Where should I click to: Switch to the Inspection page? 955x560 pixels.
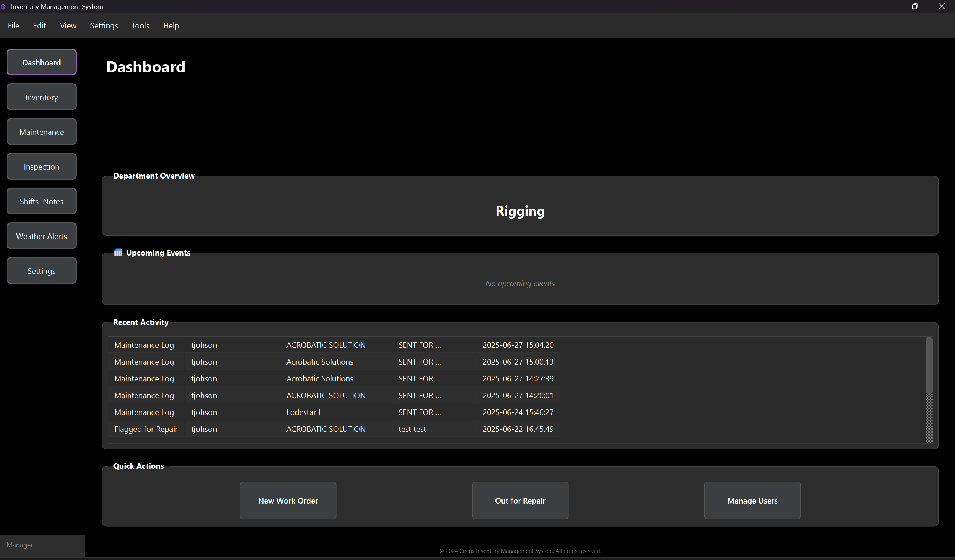[x=42, y=167]
